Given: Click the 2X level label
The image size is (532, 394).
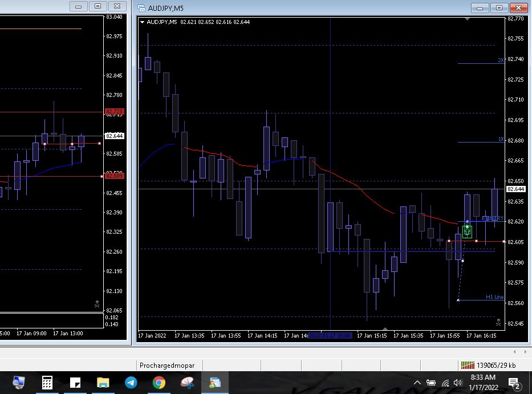Looking at the screenshot, I should tap(501, 60).
